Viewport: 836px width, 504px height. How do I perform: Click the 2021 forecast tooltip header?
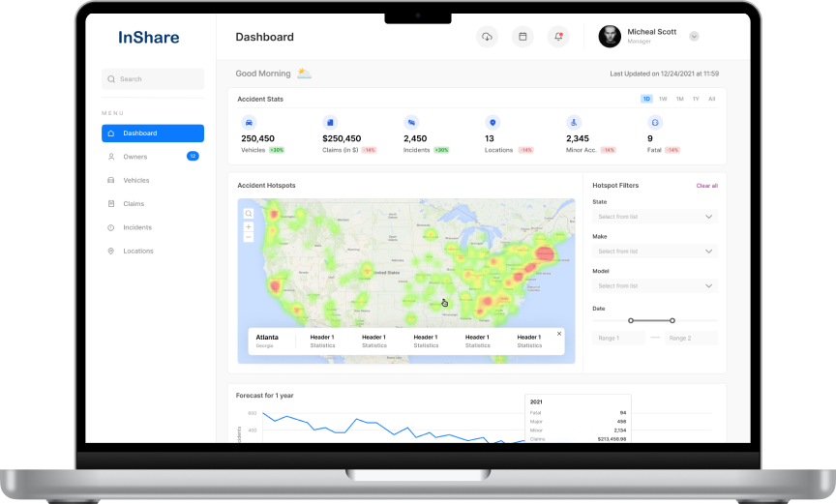(536, 402)
